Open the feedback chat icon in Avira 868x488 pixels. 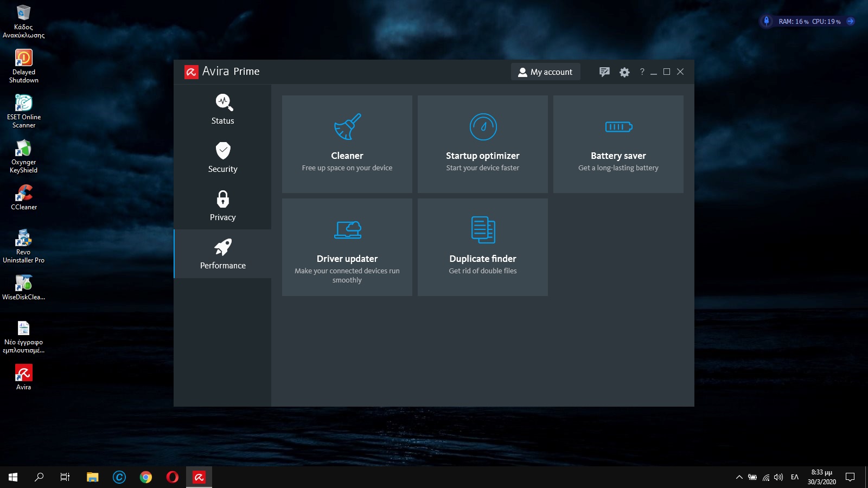click(604, 72)
